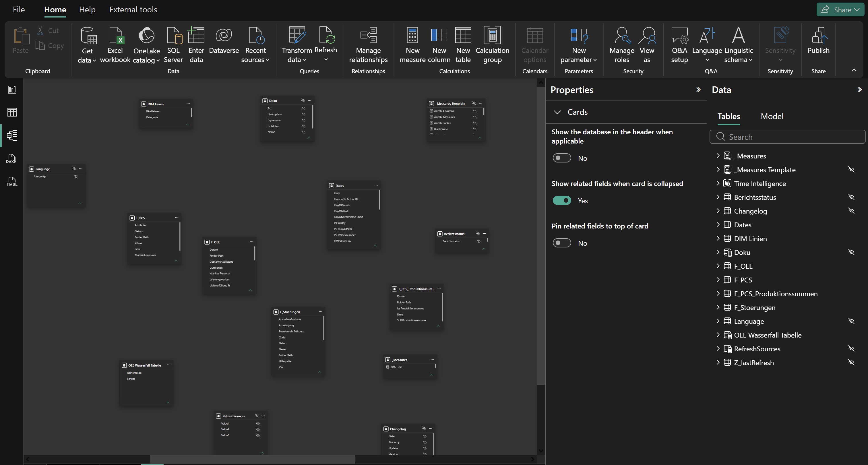Open the Help tab

point(87,9)
